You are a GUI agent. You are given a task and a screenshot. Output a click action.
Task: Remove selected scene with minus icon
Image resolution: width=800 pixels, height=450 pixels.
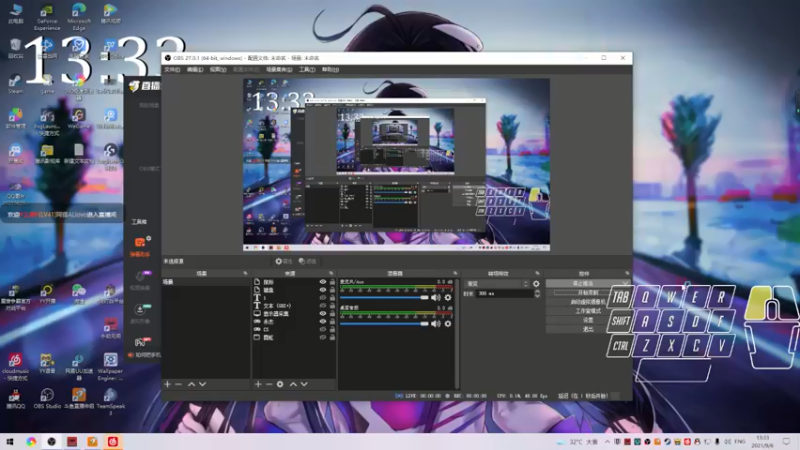pos(178,384)
